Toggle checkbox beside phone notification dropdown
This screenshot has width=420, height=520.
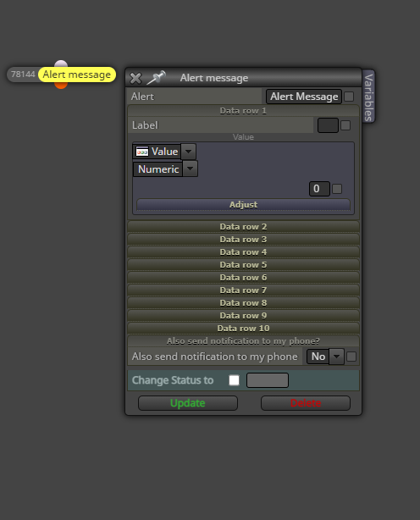click(351, 357)
